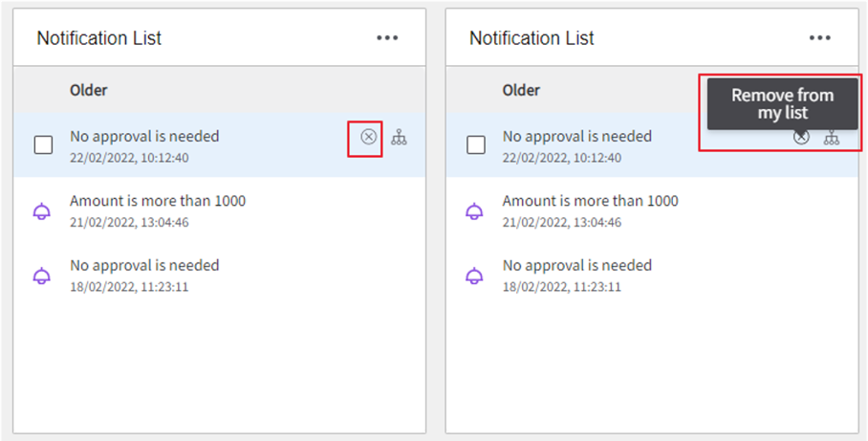Click the hierarchy diagram icon in the right panel
868x441 pixels.
pos(832,137)
